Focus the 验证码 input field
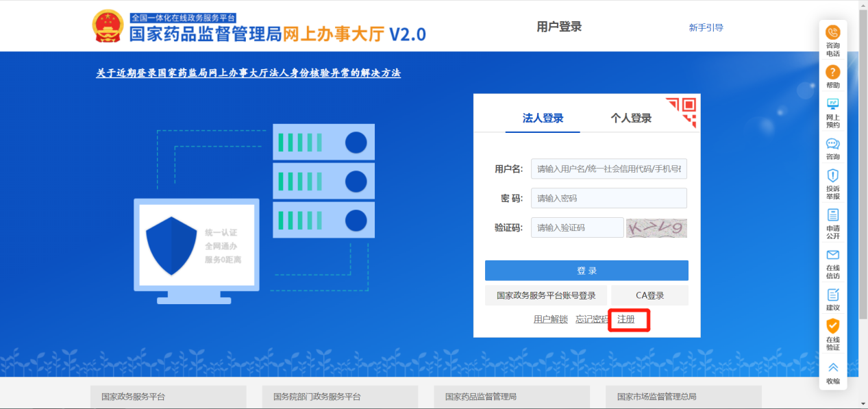This screenshot has width=868, height=409. click(x=578, y=227)
